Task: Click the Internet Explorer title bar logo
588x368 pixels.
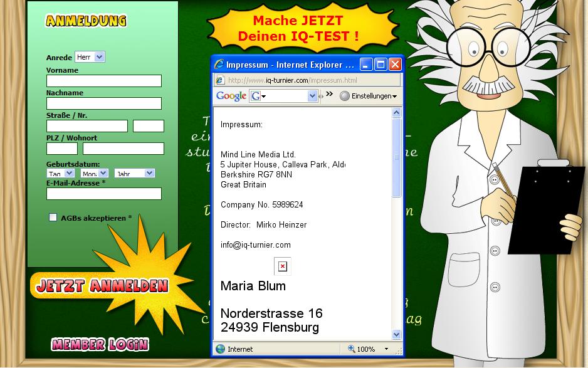Action: [219, 65]
